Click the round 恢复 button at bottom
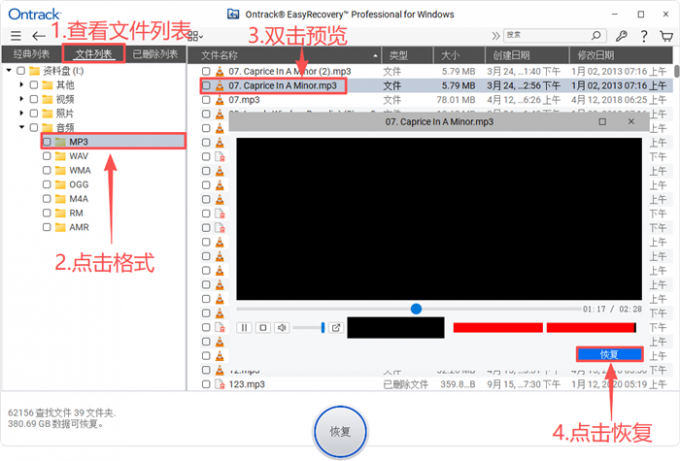The image size is (680, 461). coord(340,432)
